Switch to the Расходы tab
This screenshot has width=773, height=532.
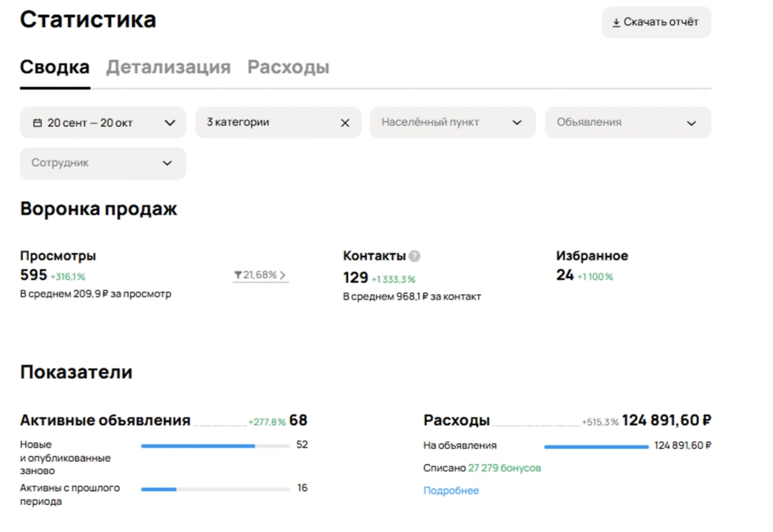click(288, 67)
